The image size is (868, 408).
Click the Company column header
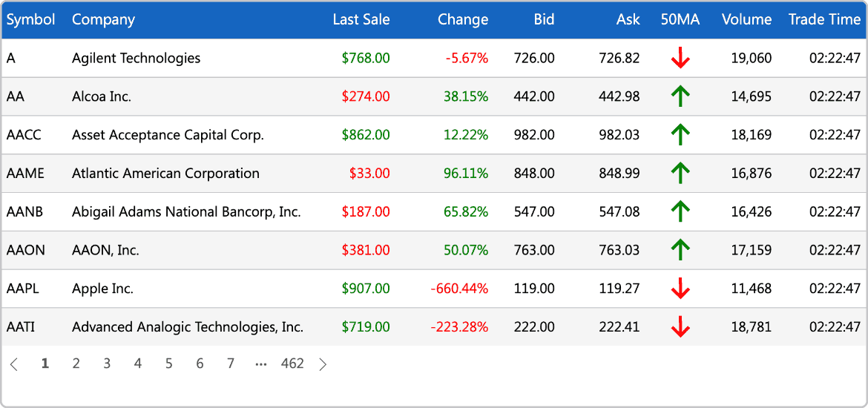(104, 19)
